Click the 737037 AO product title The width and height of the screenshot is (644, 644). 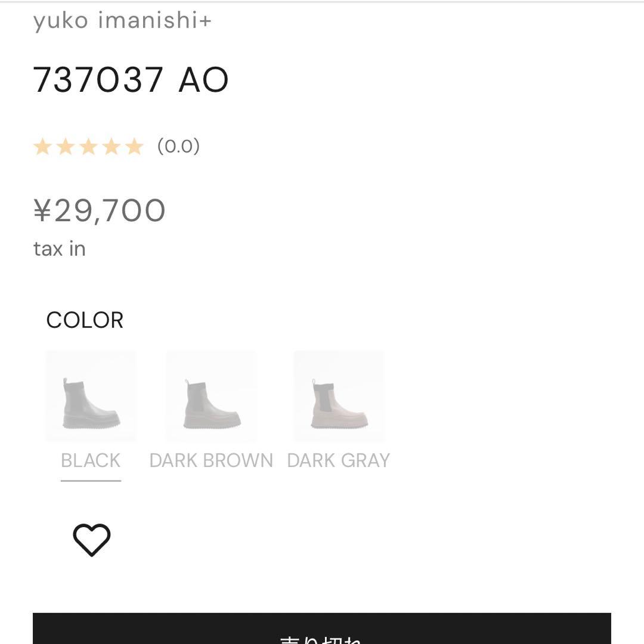tap(131, 80)
